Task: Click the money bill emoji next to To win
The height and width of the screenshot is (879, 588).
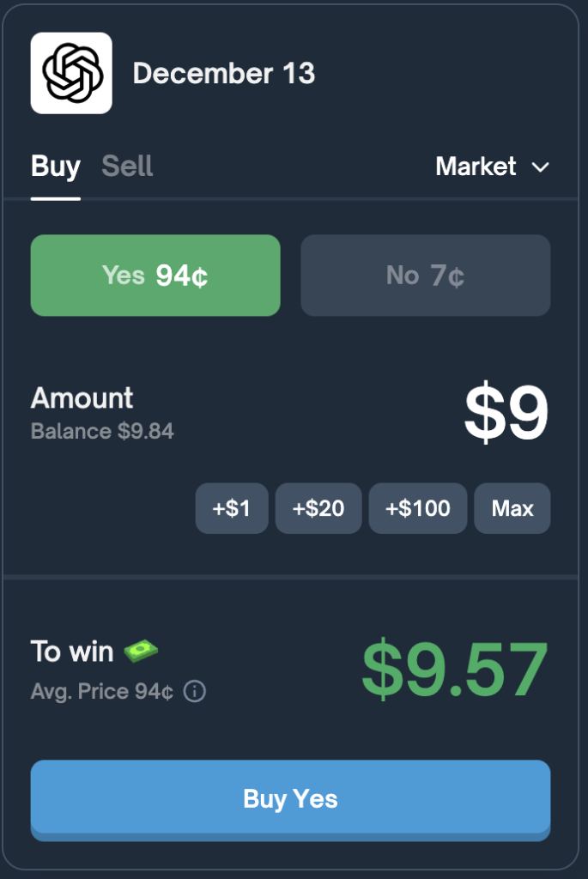Action: click(x=140, y=651)
